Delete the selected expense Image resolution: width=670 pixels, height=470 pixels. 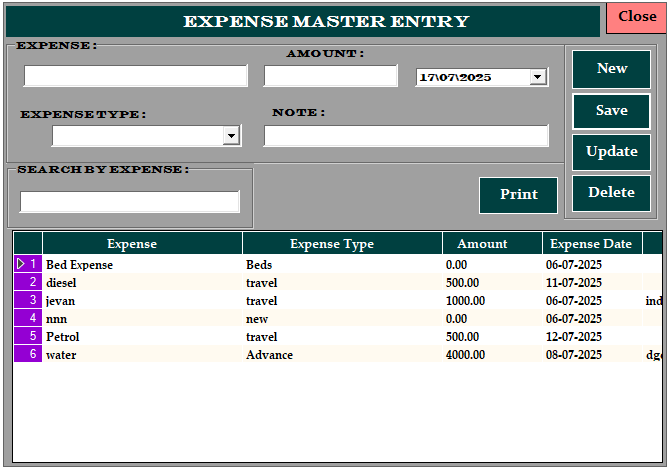pyautogui.click(x=611, y=193)
